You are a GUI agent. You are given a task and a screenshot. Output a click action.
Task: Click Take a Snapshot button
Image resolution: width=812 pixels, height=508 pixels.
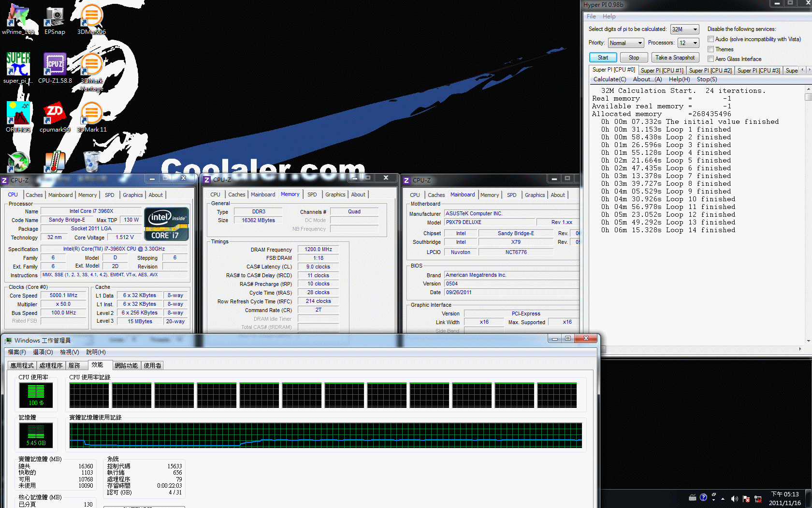point(675,58)
